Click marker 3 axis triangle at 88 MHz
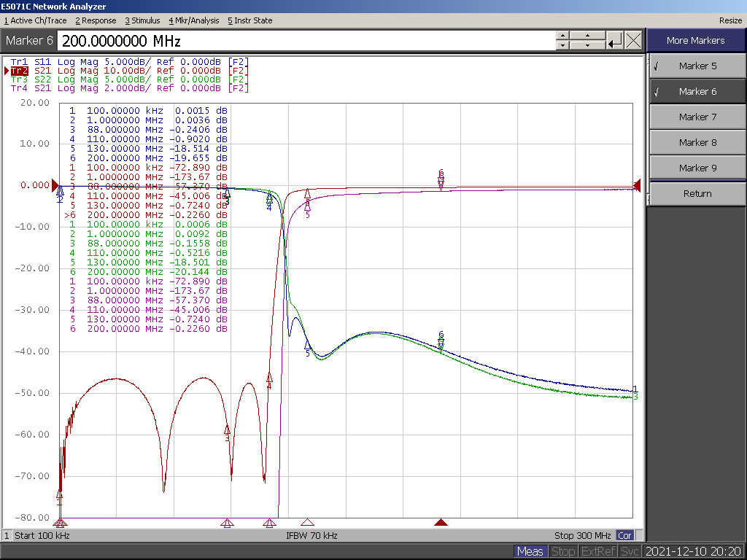747x560 pixels. [228, 524]
